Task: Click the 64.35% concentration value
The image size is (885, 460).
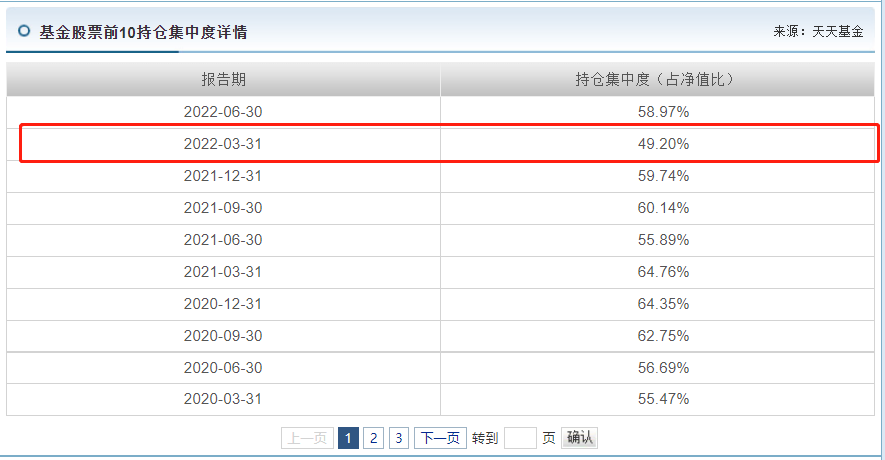Action: 663,304
